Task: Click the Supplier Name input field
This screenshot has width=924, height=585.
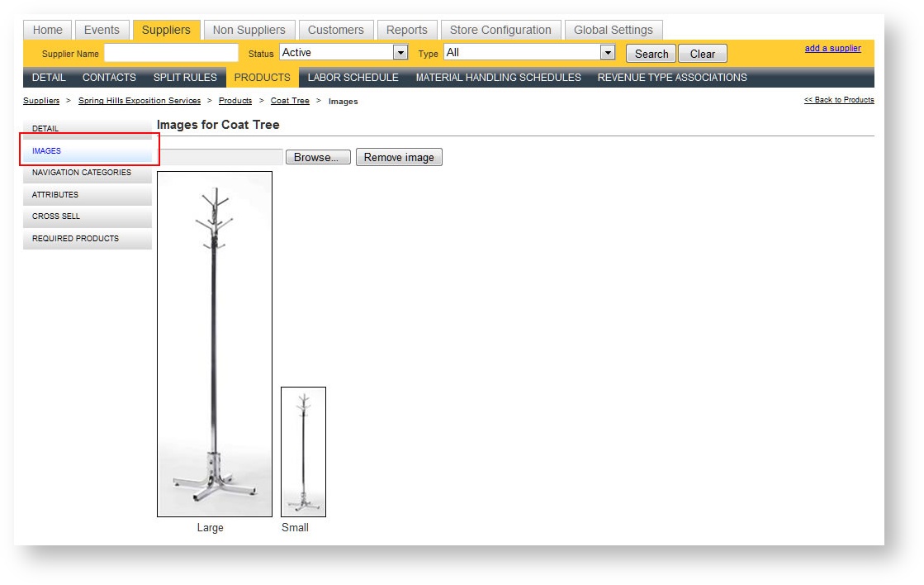Action: tap(171, 54)
